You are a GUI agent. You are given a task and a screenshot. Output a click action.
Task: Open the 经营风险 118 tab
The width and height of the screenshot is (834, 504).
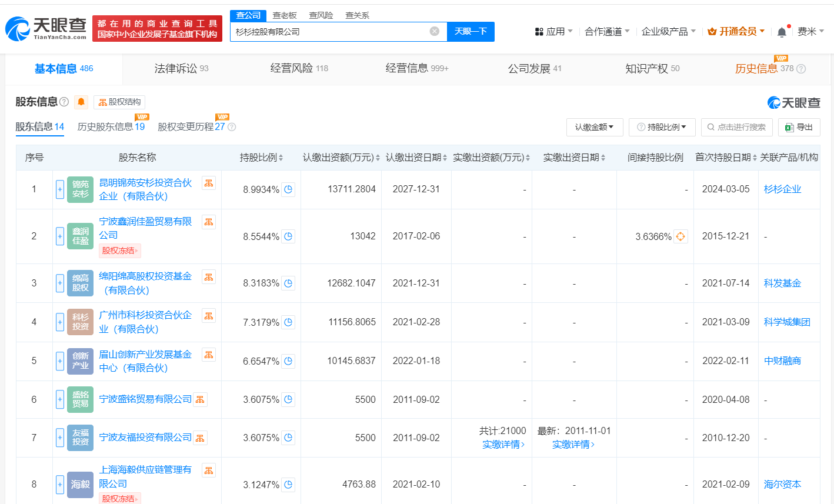(299, 69)
